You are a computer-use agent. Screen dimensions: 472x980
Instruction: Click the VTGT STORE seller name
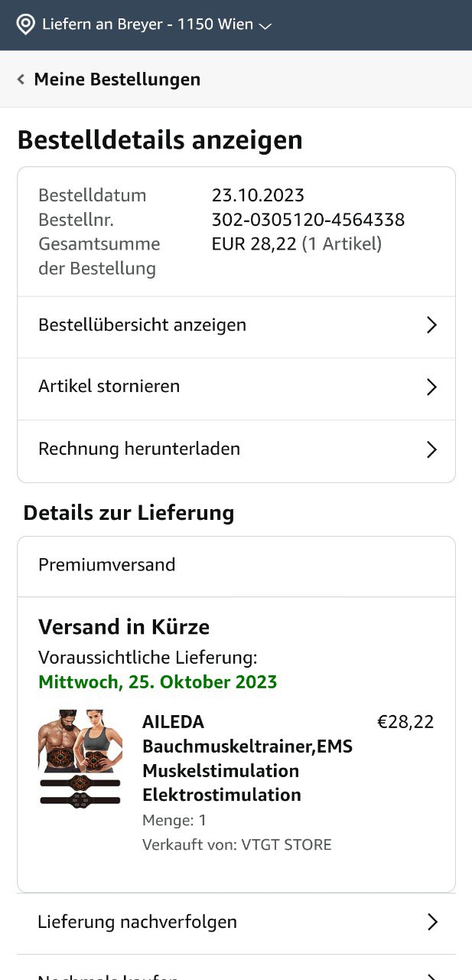(x=286, y=845)
